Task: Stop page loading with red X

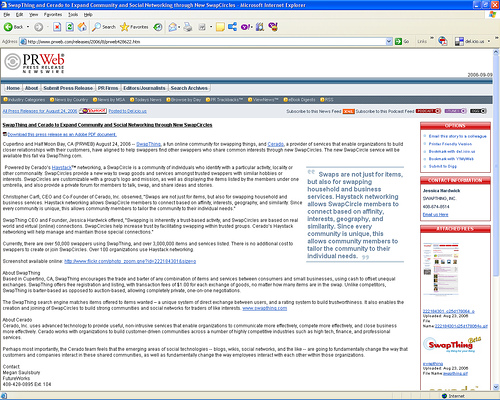Action: pyautogui.click(x=57, y=27)
